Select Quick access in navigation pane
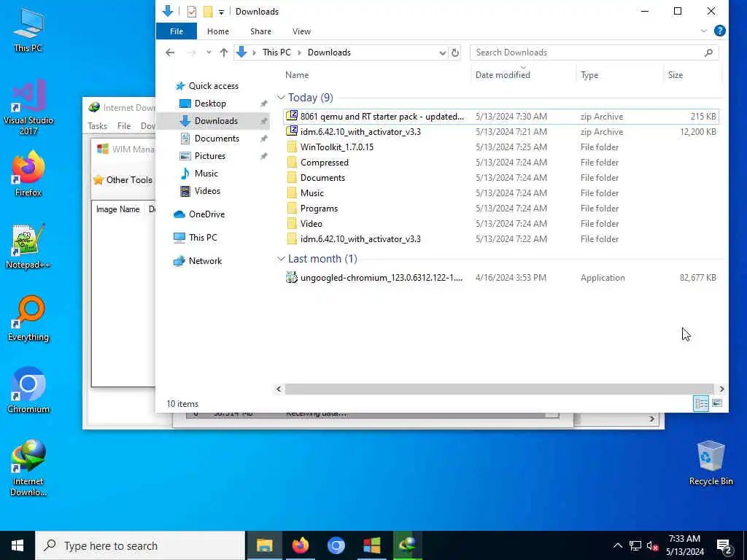Screen dimensions: 747x560 pos(213,86)
